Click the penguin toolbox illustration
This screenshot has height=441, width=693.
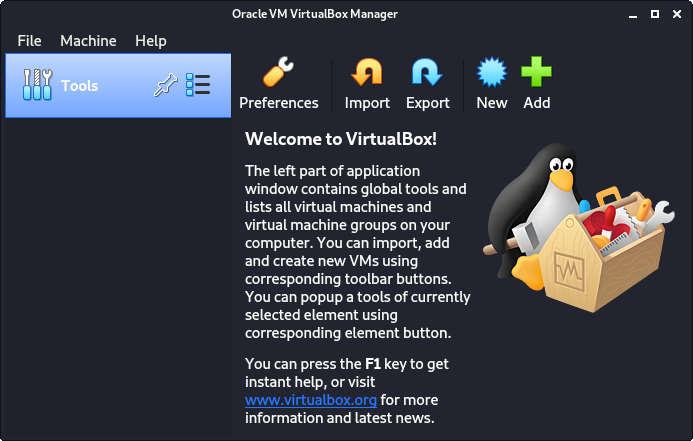(x=578, y=228)
